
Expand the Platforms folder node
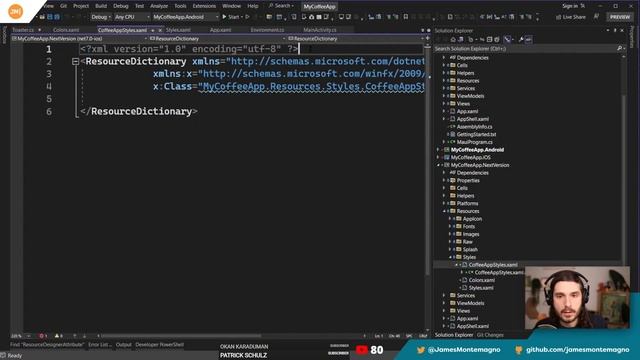pos(444,204)
